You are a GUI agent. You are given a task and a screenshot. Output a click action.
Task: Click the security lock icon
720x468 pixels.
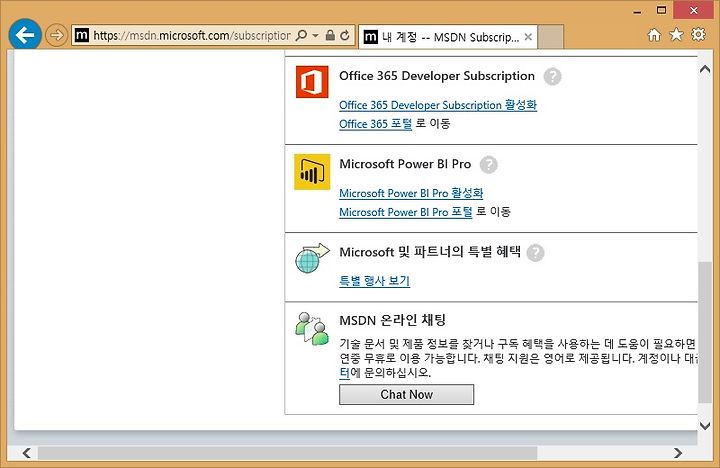[x=330, y=35]
